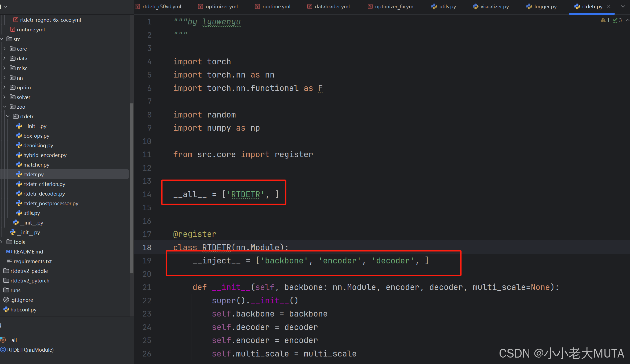Click the RTDETR class icon in structure panel
Screen dimensions: 630x364
coord(3,350)
